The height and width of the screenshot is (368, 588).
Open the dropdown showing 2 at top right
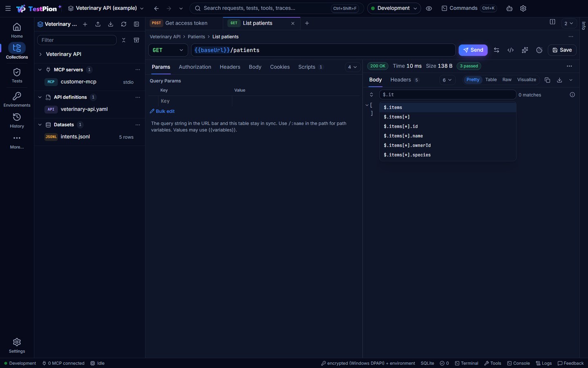pos(568,23)
